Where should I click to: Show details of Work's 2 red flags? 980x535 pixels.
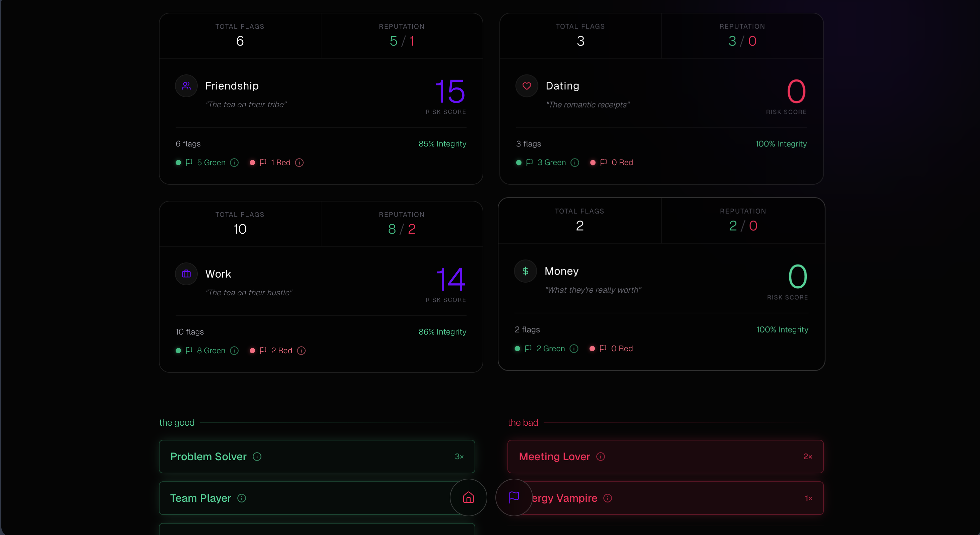[x=301, y=350]
